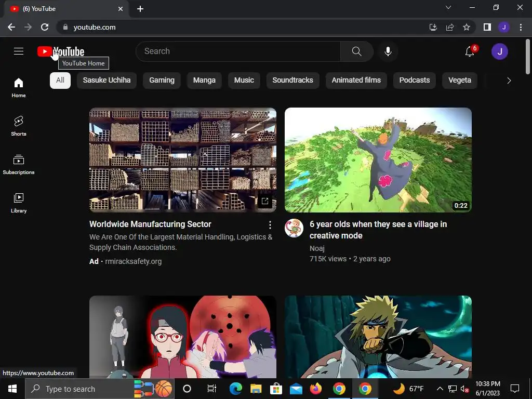This screenshot has height=399, width=532.
Task: Open the notifications bell
Action: 470,51
